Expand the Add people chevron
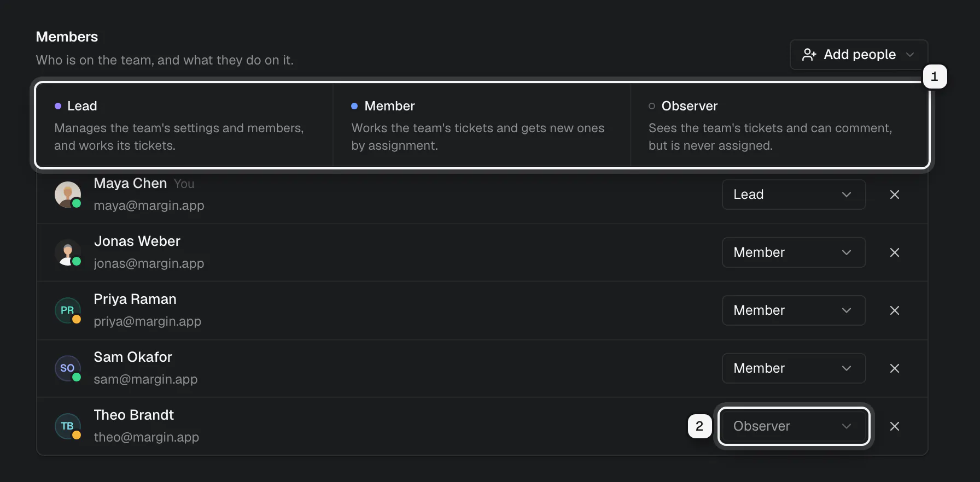980x482 pixels. coord(910,55)
